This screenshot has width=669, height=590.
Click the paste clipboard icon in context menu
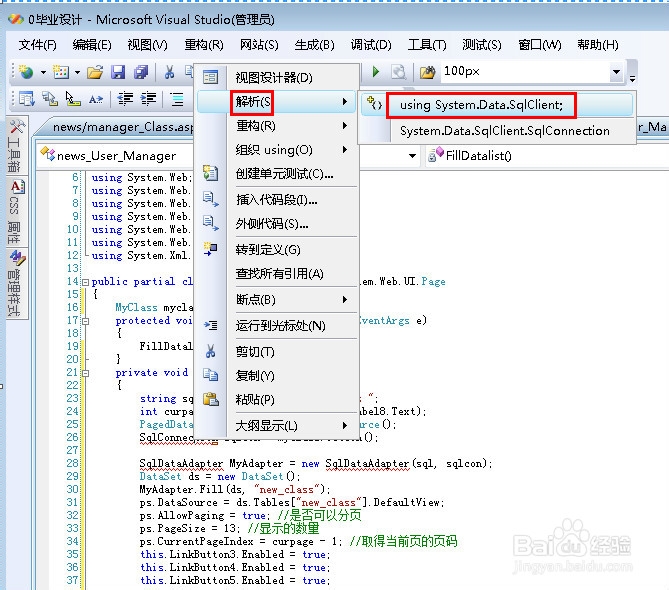click(210, 399)
